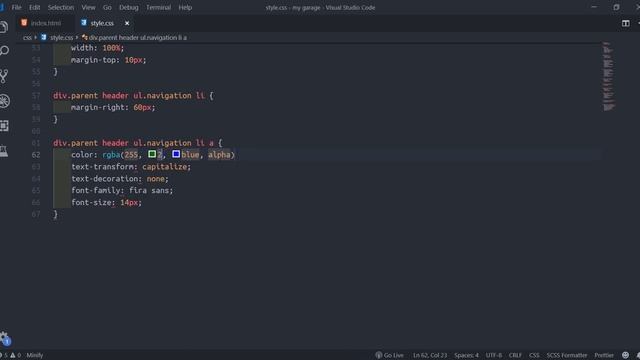Open the Search view in activity bar

(4, 51)
